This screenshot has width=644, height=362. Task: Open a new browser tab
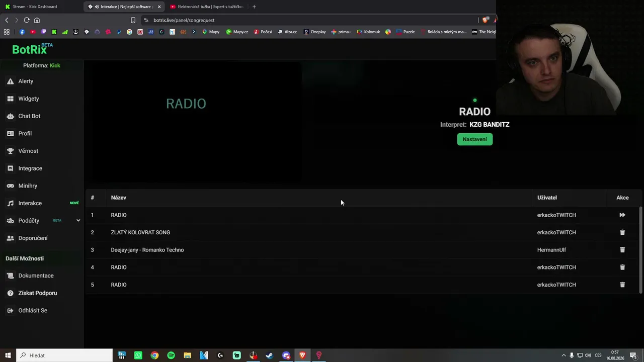coord(254,7)
